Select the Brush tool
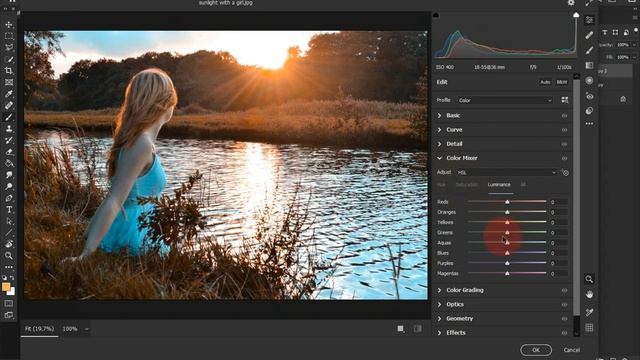Screen dimensions: 640x360 click(x=9, y=117)
